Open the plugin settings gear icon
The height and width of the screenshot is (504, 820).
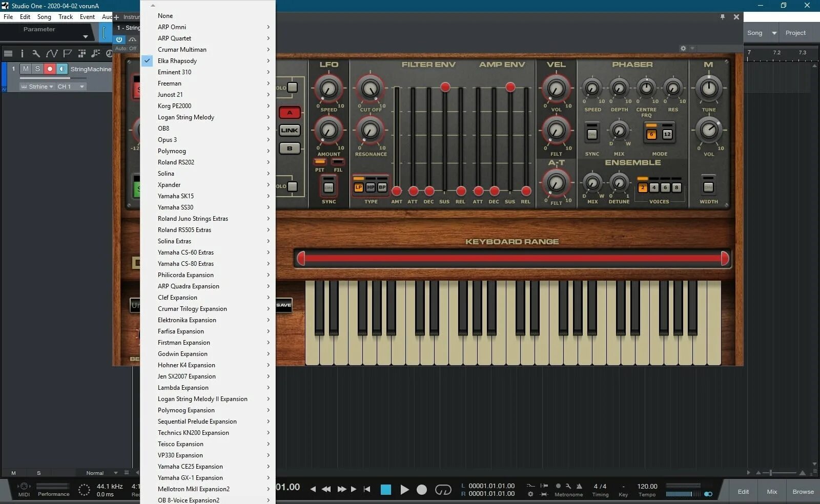[683, 48]
